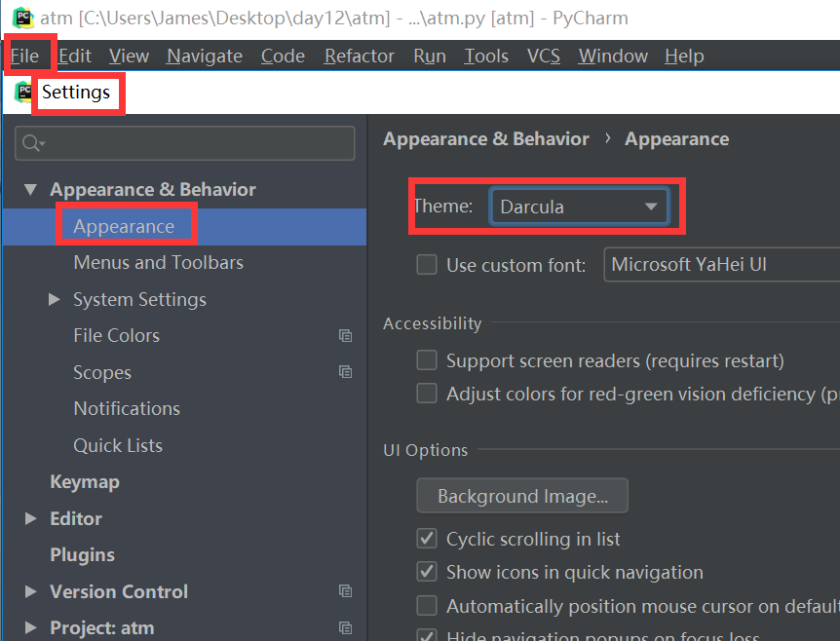Select System Settings in the tree
The width and height of the screenshot is (840, 641).
(x=139, y=299)
